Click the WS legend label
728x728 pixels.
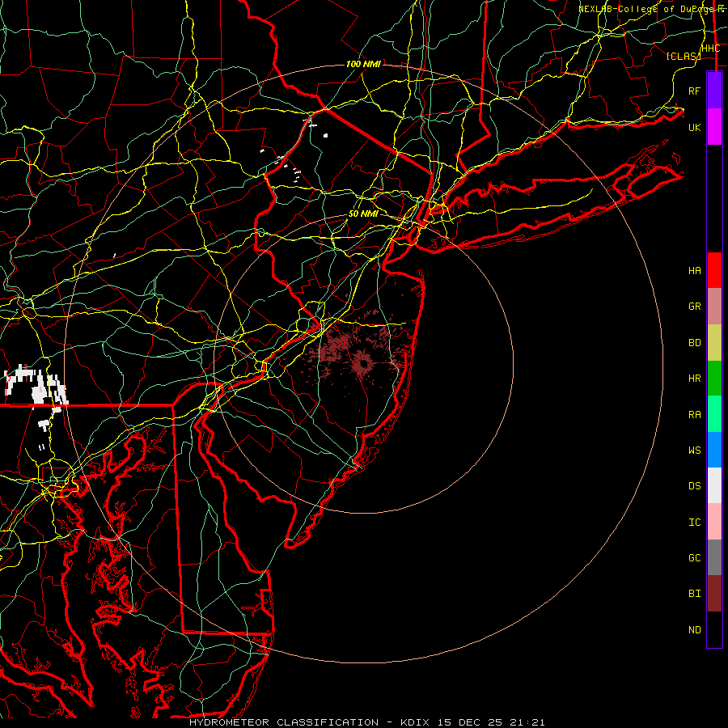695,451
